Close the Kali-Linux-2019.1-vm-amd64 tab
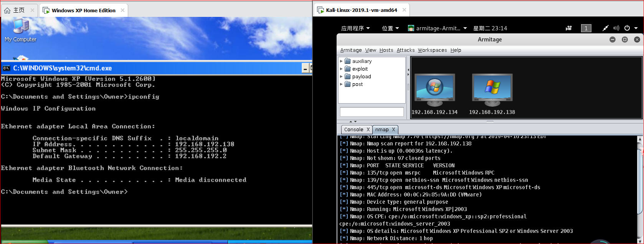 click(x=404, y=10)
